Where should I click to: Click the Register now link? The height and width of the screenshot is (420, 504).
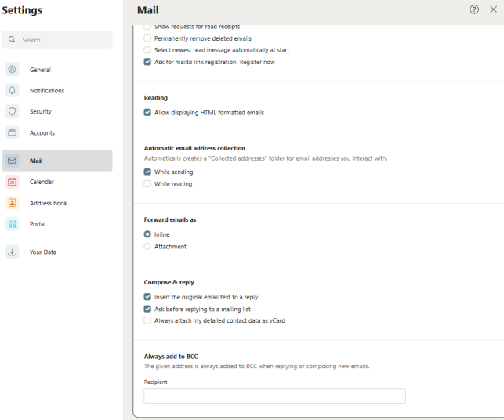tap(257, 62)
